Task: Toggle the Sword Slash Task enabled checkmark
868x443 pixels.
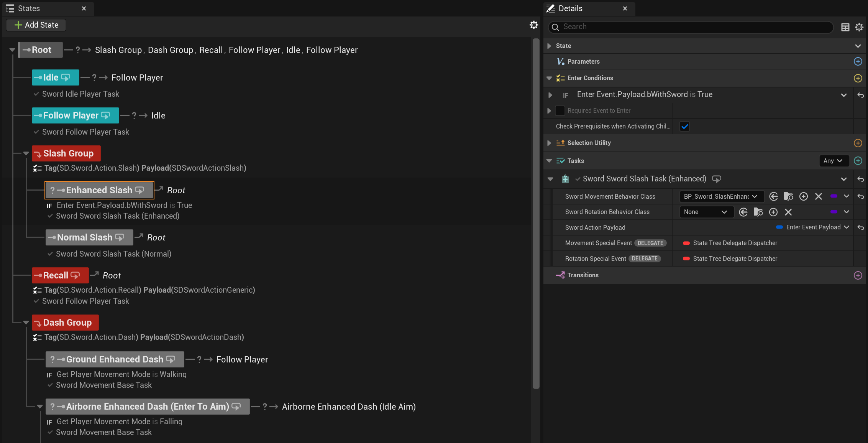Action: tap(578, 179)
